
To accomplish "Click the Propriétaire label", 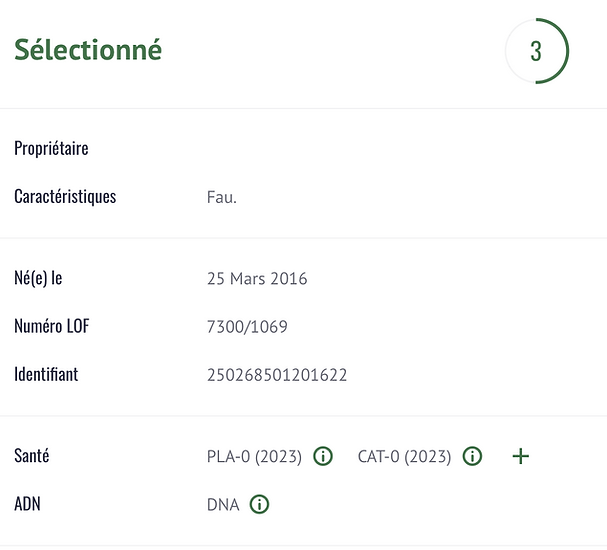I will 51,148.
